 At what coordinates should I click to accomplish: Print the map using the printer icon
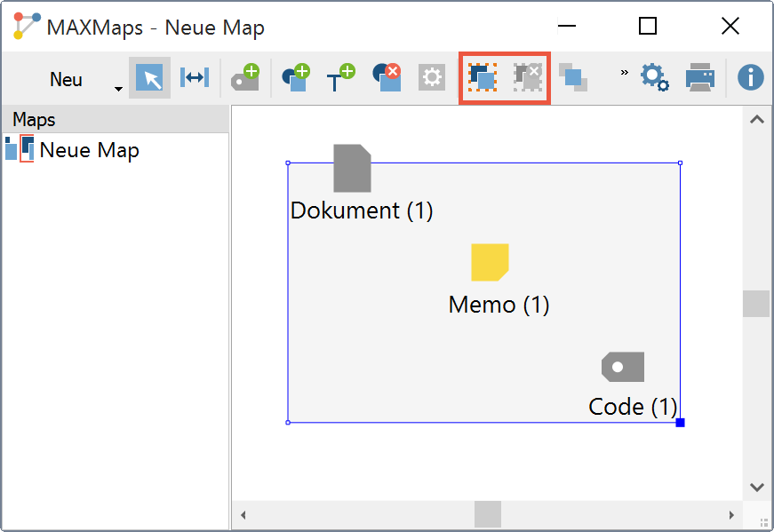[700, 78]
